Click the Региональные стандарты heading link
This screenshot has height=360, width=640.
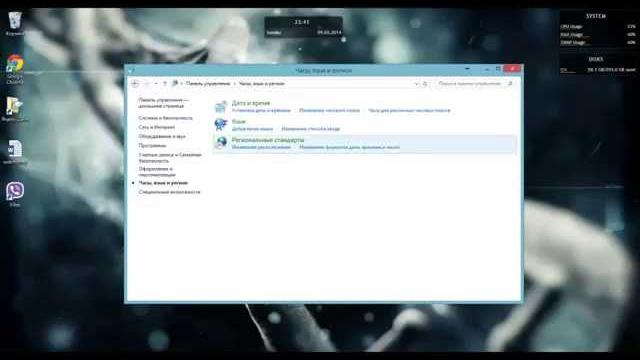tap(268, 140)
